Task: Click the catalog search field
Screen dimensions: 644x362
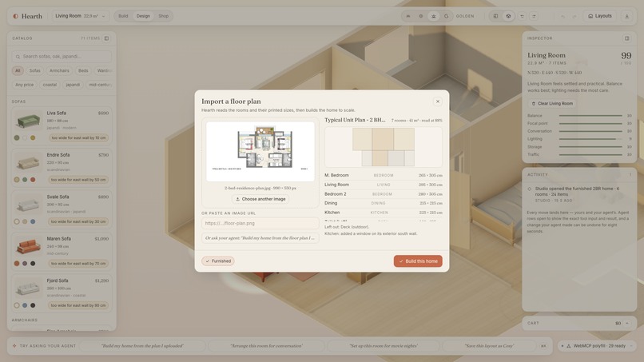Action: click(62, 56)
